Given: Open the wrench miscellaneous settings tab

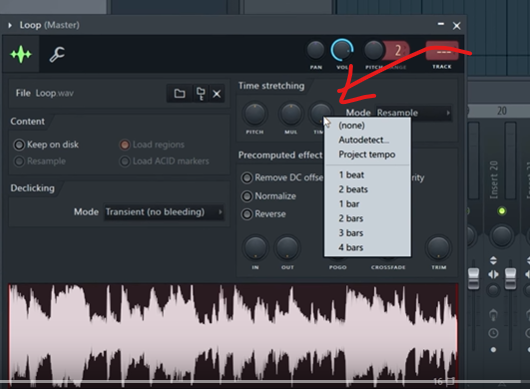Looking at the screenshot, I should click(x=57, y=54).
